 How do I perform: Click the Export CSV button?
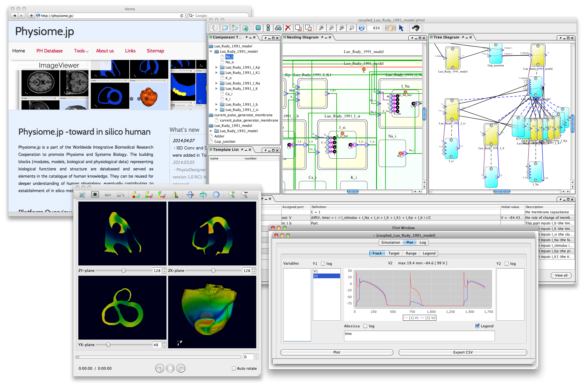463,352
